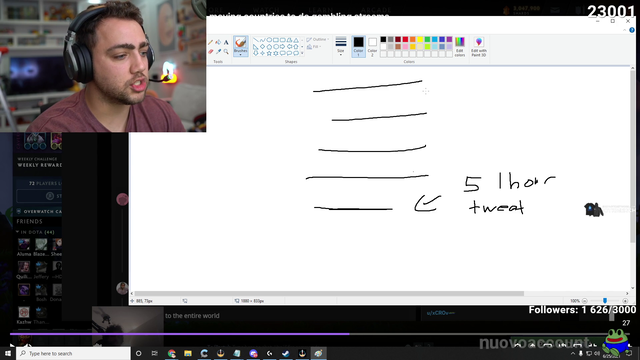
Task: Choose the Oval shape
Action: coord(269,40)
